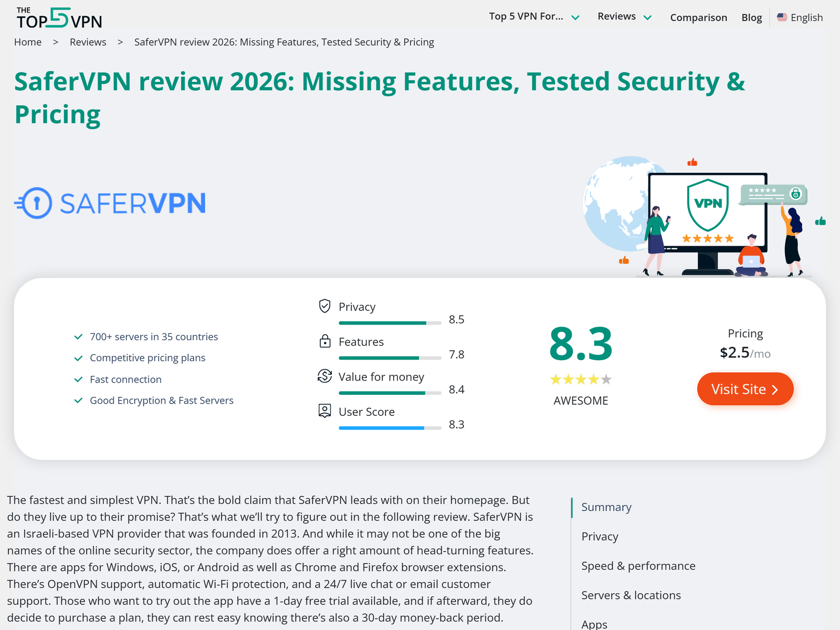
Task: Click the SaferVPN logo image
Action: [x=110, y=203]
